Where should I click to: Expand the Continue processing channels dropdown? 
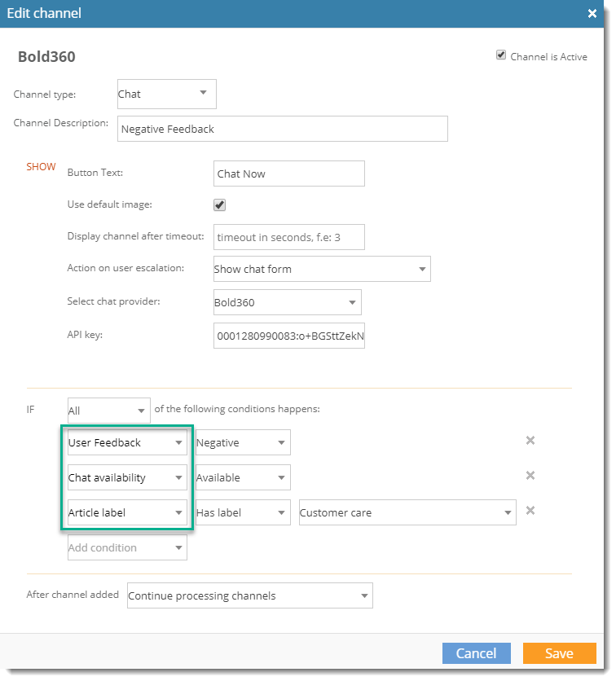point(249,595)
